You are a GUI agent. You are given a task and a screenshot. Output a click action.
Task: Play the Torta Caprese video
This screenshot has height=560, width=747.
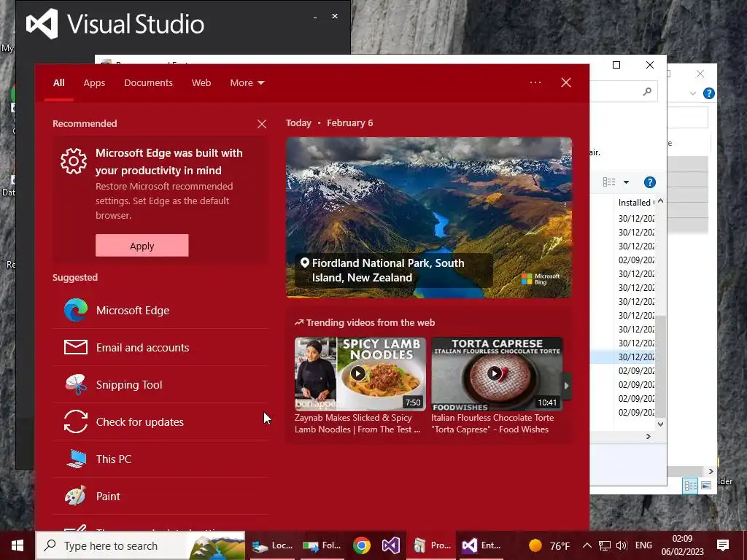click(x=495, y=373)
